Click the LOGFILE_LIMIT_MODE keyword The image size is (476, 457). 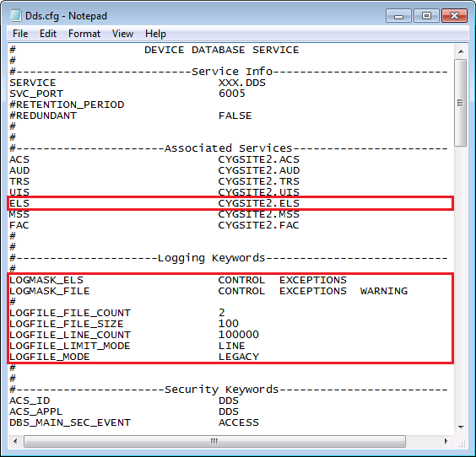tap(69, 346)
